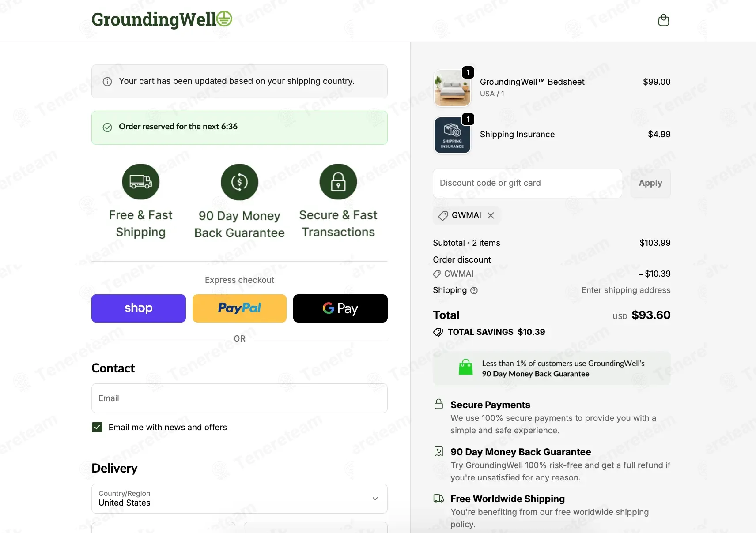This screenshot has height=533, width=756.
Task: Open the shopping bag cart icon
Action: pyautogui.click(x=663, y=20)
